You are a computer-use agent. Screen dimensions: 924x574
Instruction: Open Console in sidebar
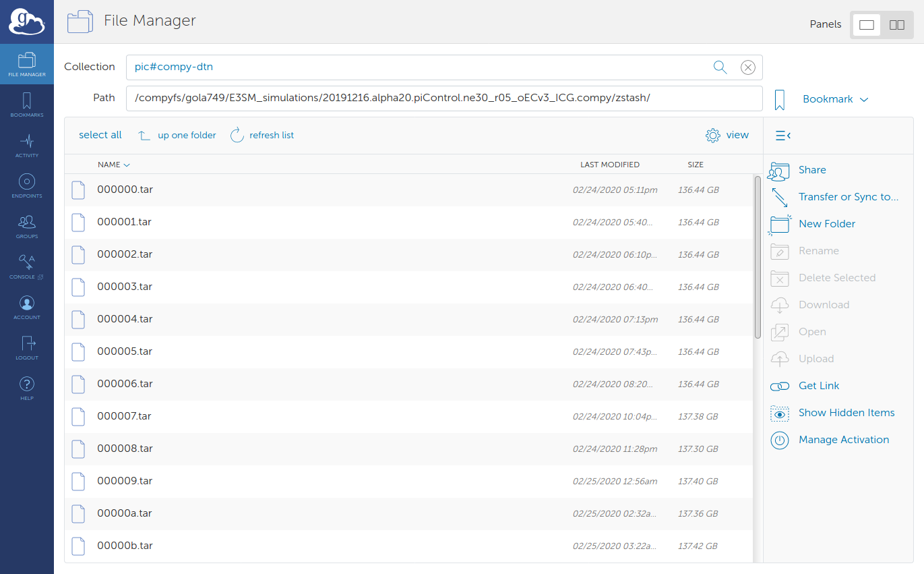pyautogui.click(x=27, y=267)
